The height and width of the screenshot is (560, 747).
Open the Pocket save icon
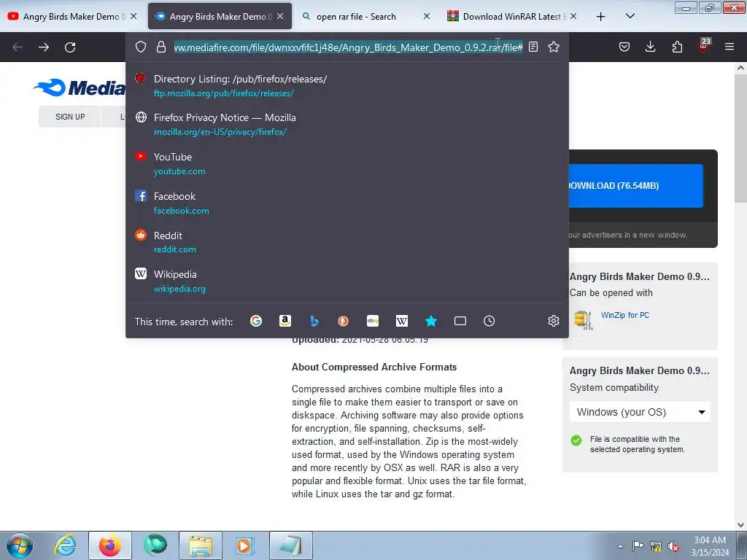click(x=624, y=47)
